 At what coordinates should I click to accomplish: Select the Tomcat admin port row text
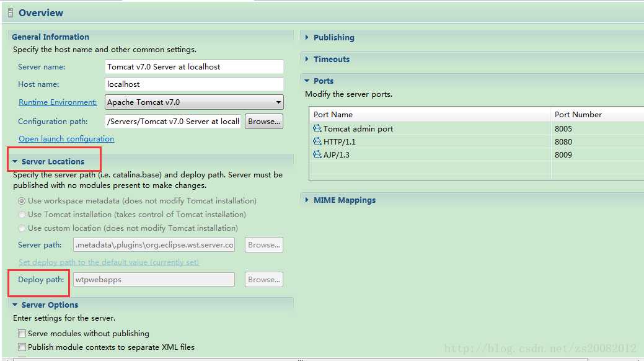point(358,128)
